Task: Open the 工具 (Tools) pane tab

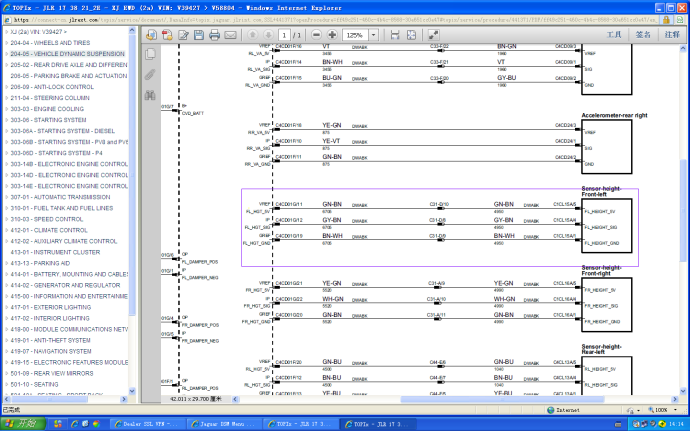Action: [615, 35]
